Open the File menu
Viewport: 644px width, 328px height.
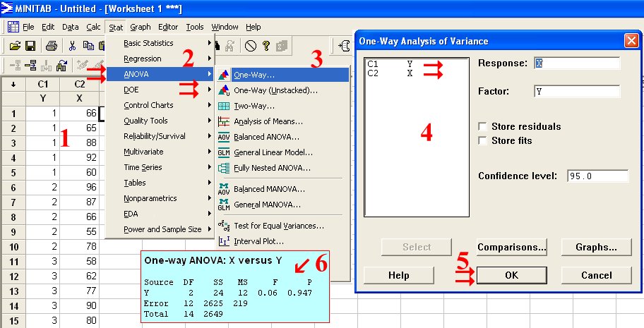(28, 27)
